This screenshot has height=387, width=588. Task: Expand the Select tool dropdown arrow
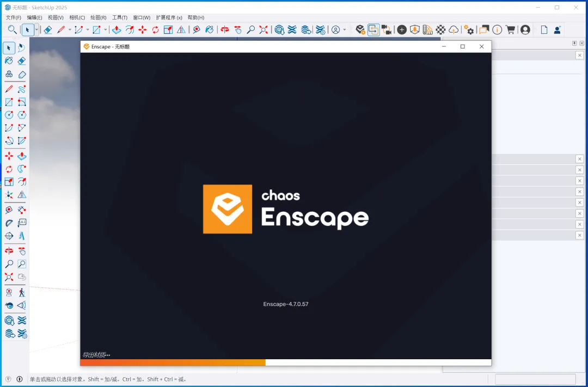point(37,29)
